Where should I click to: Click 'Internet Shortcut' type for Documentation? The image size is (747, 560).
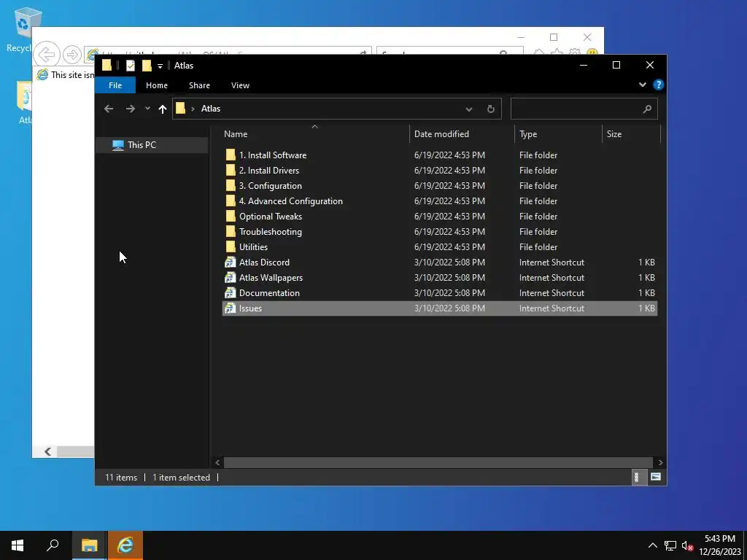[551, 292]
